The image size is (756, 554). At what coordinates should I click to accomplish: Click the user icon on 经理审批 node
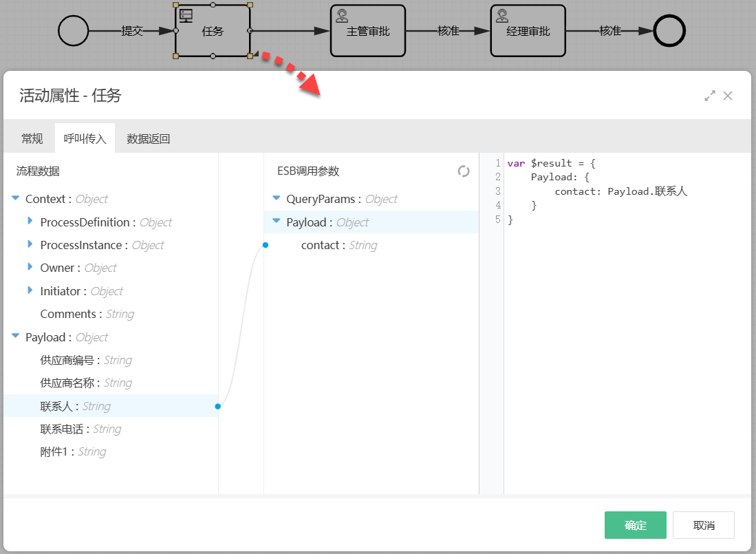point(501,15)
